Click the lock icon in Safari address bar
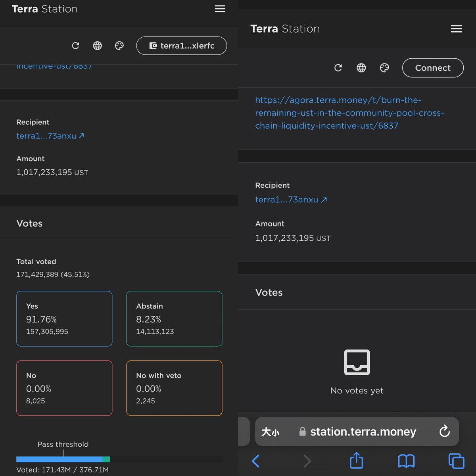This screenshot has height=476, width=476. tap(302, 431)
